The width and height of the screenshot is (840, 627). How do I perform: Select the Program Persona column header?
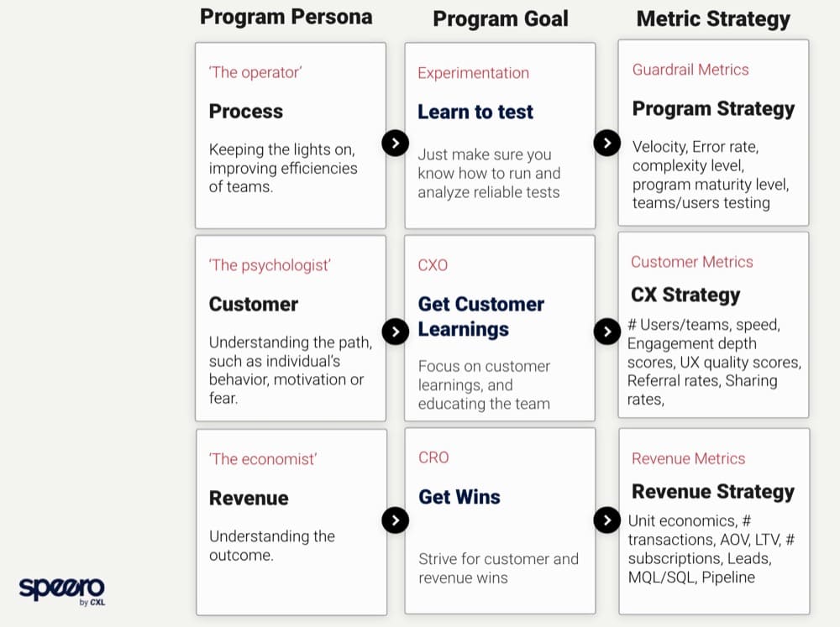[286, 18]
